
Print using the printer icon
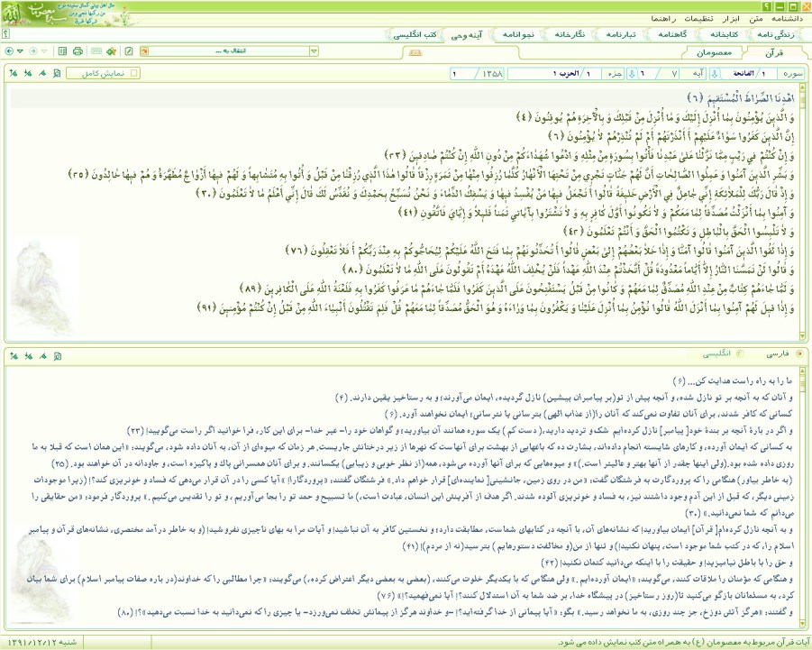tap(78, 51)
